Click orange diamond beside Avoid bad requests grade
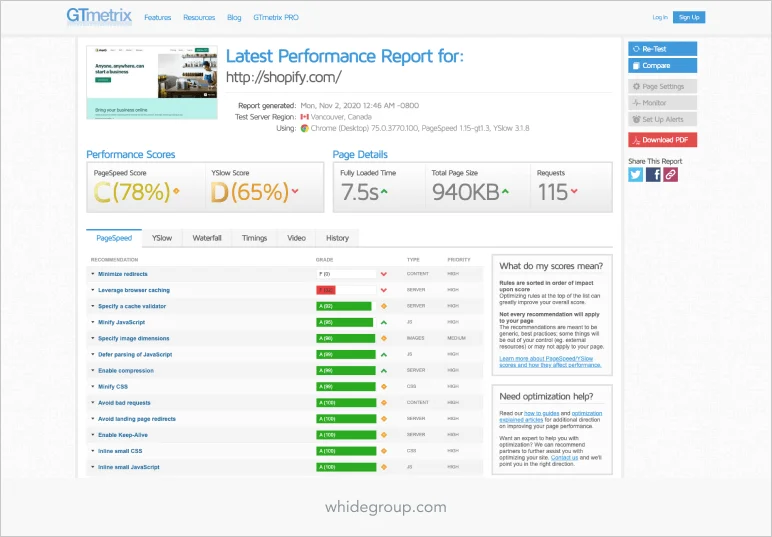 pyautogui.click(x=384, y=403)
